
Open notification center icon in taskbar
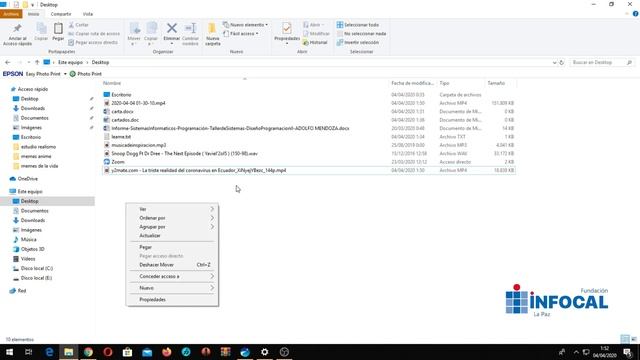[x=628, y=352]
